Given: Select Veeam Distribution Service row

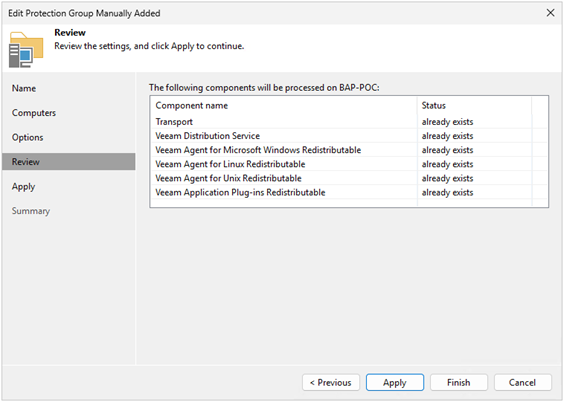Looking at the screenshot, I should point(349,136).
